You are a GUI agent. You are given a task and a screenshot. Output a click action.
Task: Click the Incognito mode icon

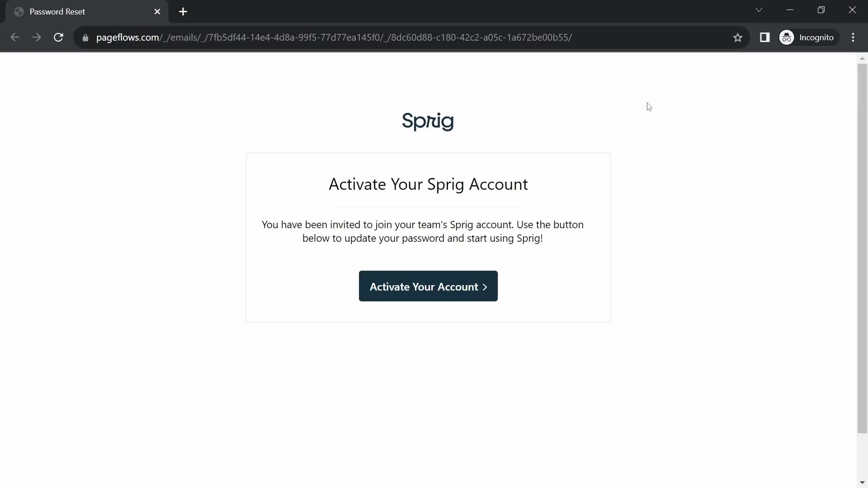point(788,38)
